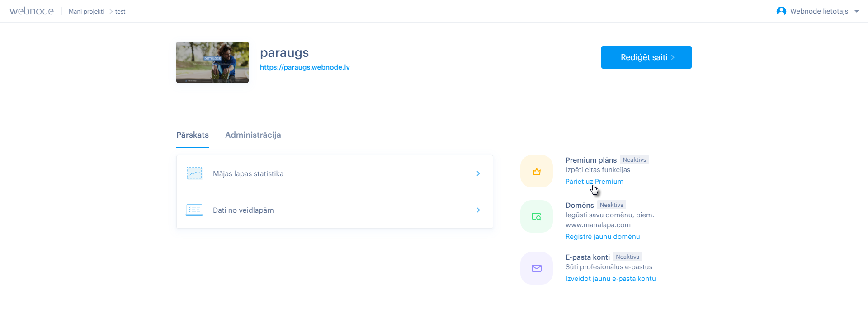Open Dati no veidlapām row
The width and height of the screenshot is (868, 313).
tap(335, 210)
